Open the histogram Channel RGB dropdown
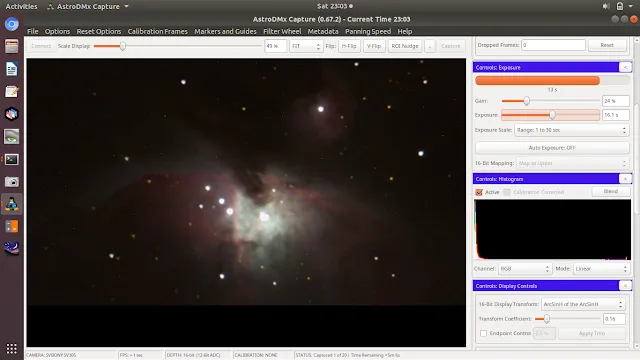640x360 pixels. pos(525,269)
